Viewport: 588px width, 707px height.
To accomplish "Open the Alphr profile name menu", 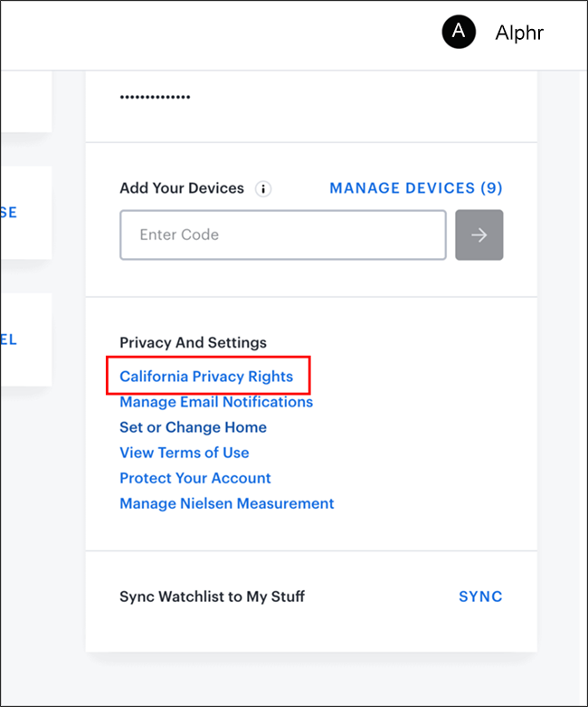I will coord(519,33).
